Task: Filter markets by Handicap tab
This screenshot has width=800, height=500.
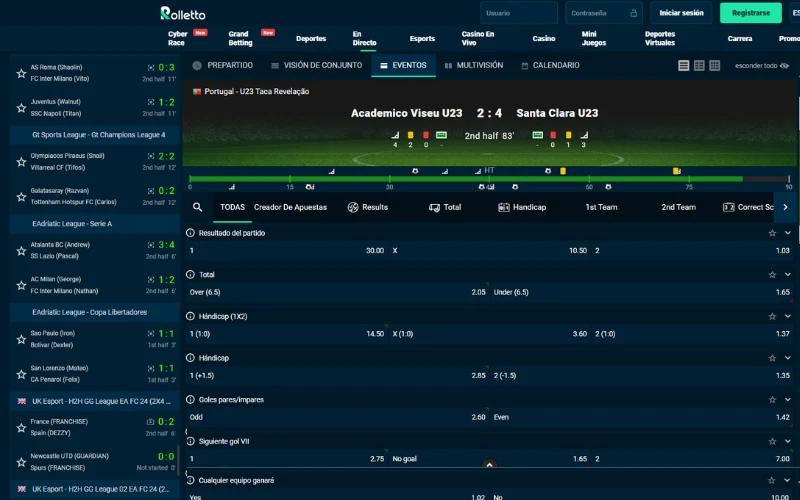Action: [x=522, y=207]
